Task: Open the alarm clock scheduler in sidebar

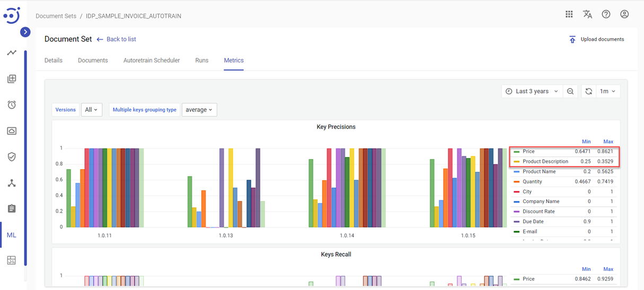Action: point(12,105)
